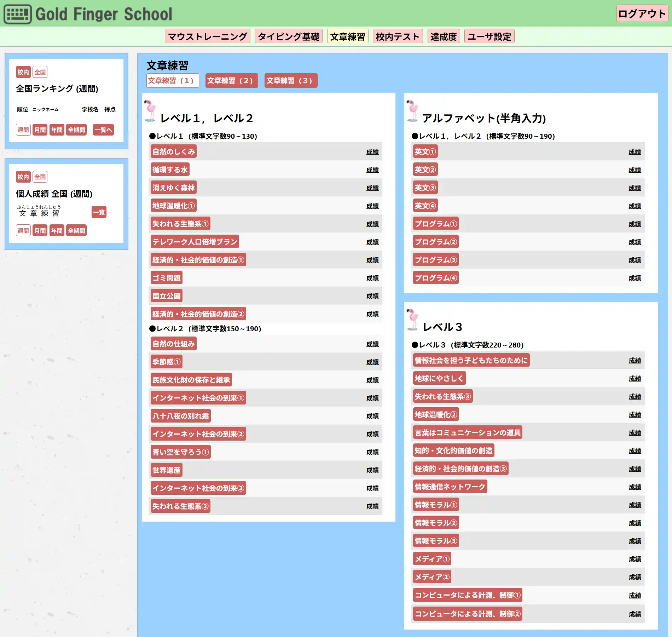
Task: Click the keyboard logo icon
Action: 18,14
